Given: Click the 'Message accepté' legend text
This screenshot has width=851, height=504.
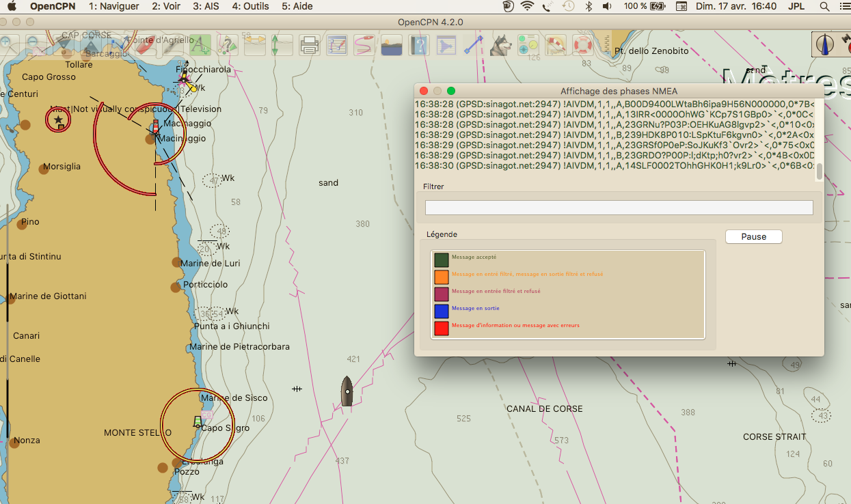Looking at the screenshot, I should tap(474, 257).
